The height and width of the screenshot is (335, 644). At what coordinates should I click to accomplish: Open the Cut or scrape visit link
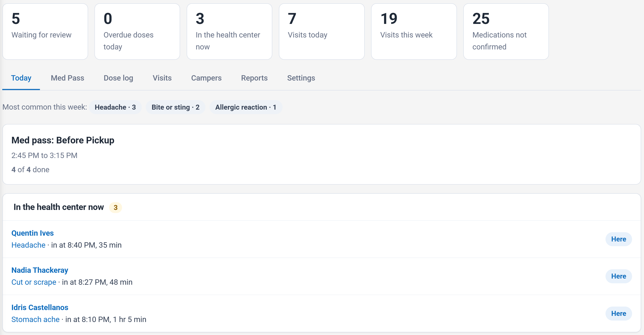34,282
